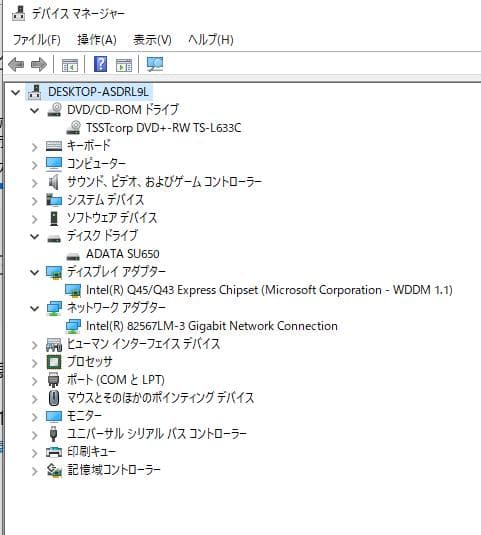Image resolution: width=481 pixels, height=535 pixels.
Task: Select the モニター label
Action: [x=84, y=416]
